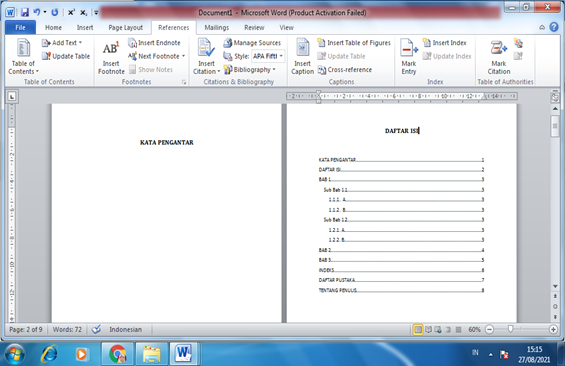
Task: Click the scroll up arrow
Action: pos(555,108)
